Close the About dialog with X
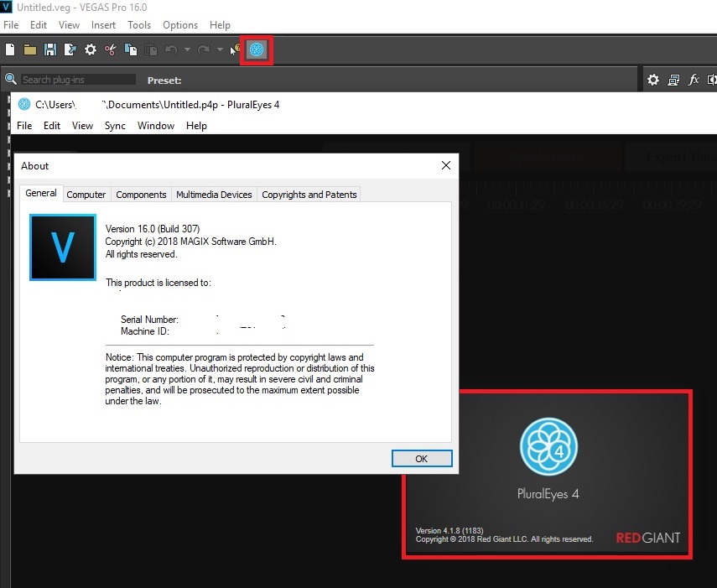 click(446, 165)
